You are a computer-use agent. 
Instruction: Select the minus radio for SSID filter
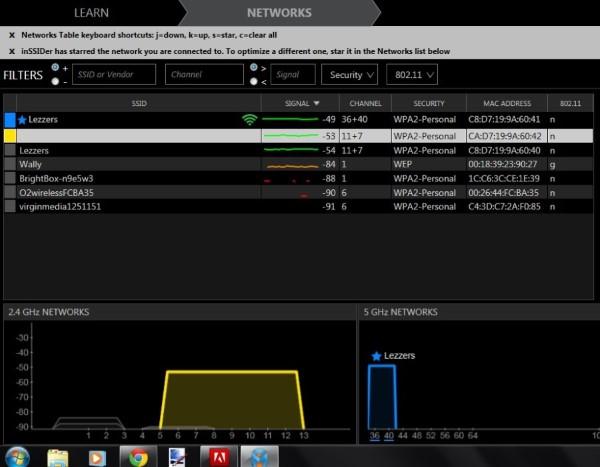coord(54,80)
